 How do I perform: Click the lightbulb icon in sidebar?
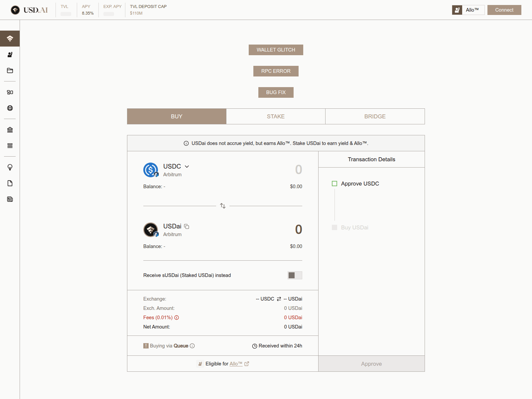10,167
